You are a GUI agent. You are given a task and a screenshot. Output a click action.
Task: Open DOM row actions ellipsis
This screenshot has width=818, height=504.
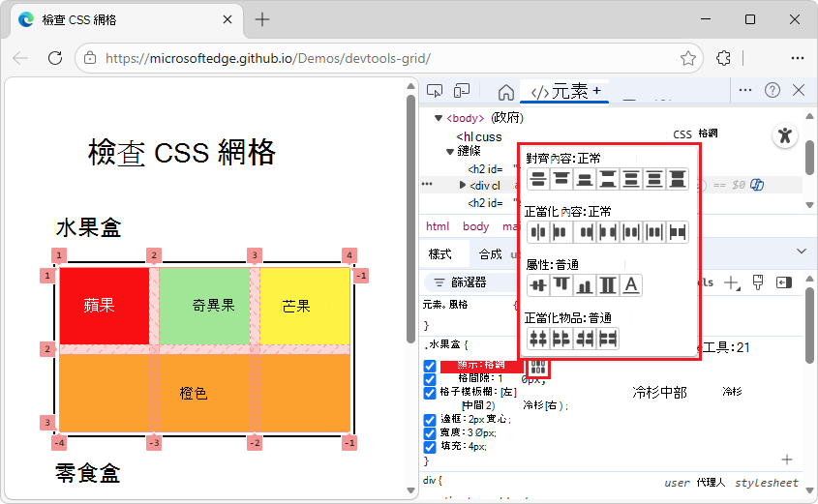tap(427, 184)
